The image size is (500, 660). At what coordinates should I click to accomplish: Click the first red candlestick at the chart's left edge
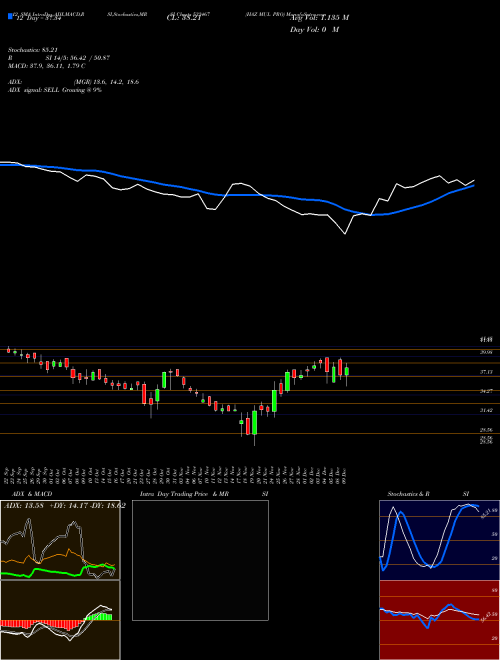(x=8, y=350)
